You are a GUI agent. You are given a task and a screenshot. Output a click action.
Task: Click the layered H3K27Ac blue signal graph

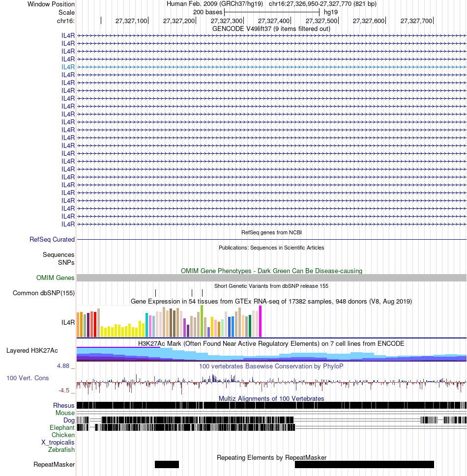pos(271,354)
